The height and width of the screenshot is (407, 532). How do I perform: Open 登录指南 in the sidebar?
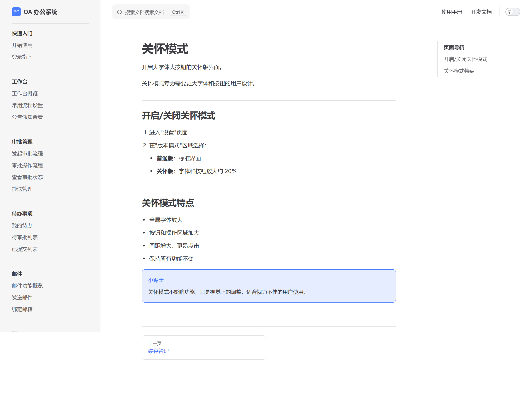coord(22,57)
